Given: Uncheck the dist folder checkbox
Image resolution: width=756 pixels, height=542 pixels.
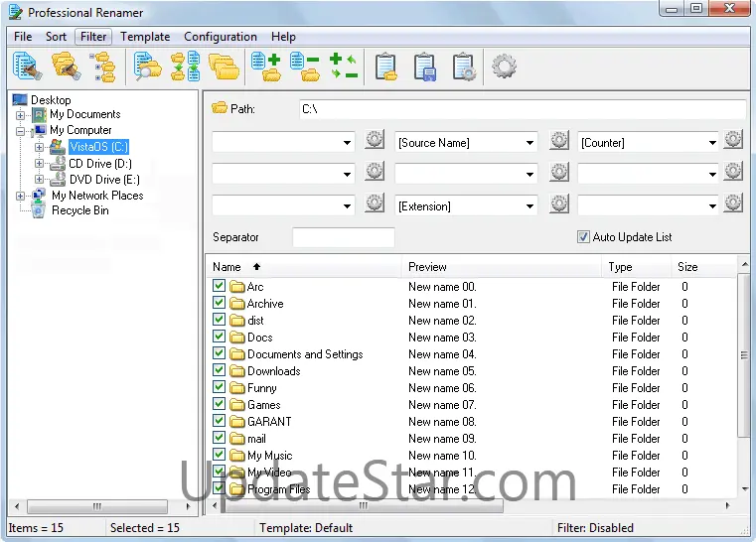Looking at the screenshot, I should (219, 320).
